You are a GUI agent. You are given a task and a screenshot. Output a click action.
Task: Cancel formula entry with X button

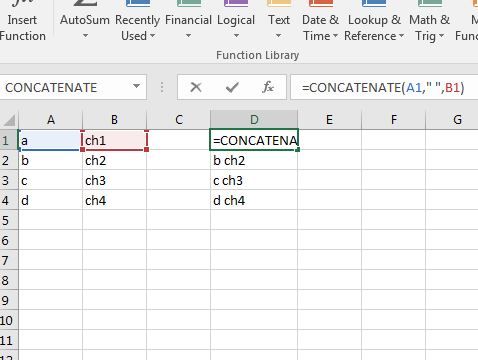(x=196, y=87)
